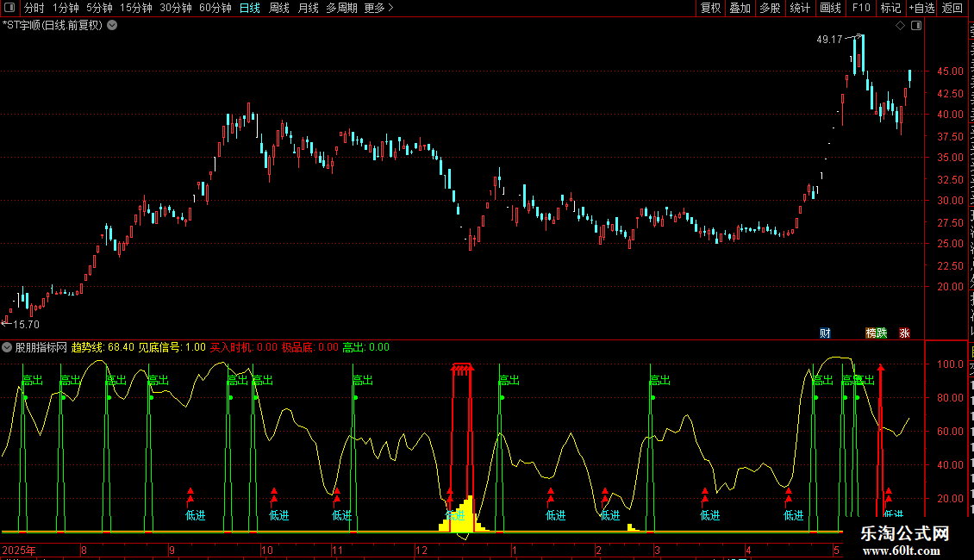Click the 标记 mark button

[x=890, y=8]
